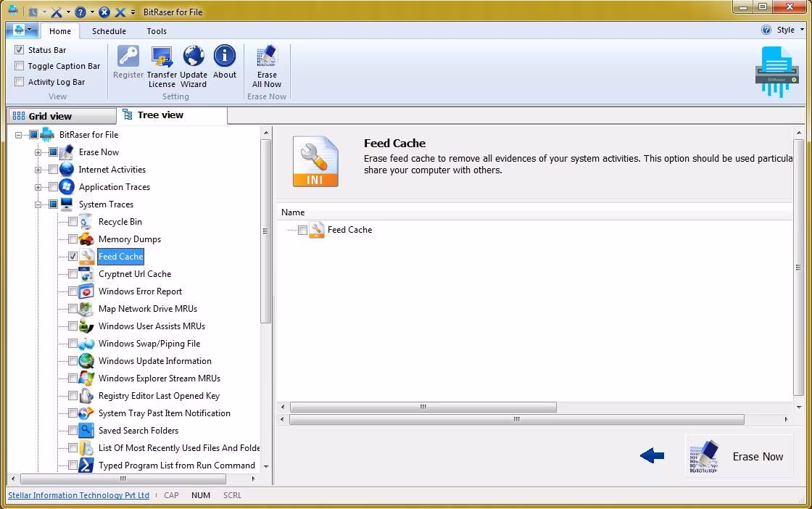Check the Memory Dumps checkbox

click(73, 239)
